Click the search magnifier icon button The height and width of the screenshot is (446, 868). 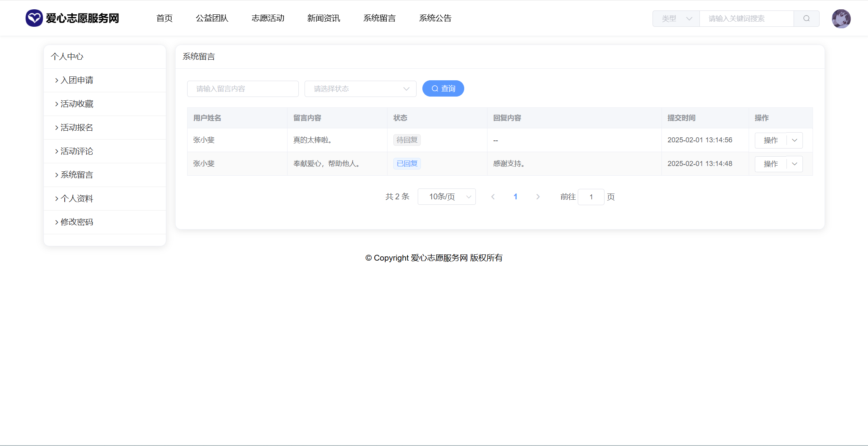coord(806,19)
